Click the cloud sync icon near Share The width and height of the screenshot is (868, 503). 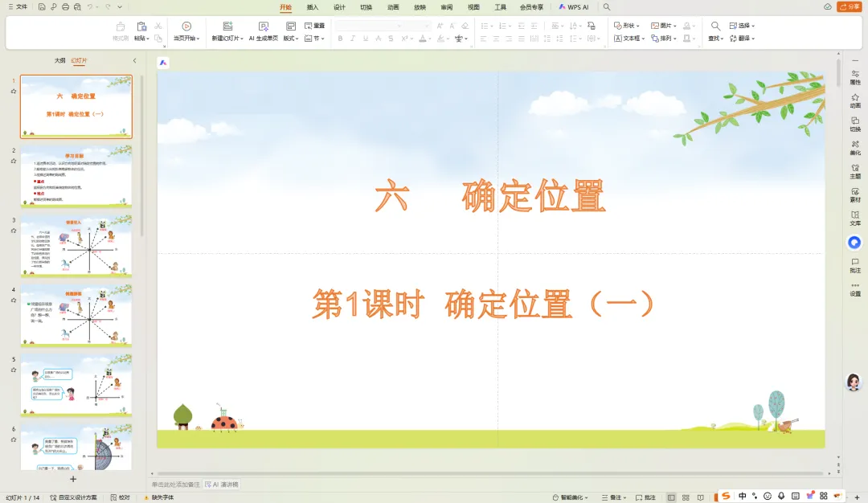828,7
